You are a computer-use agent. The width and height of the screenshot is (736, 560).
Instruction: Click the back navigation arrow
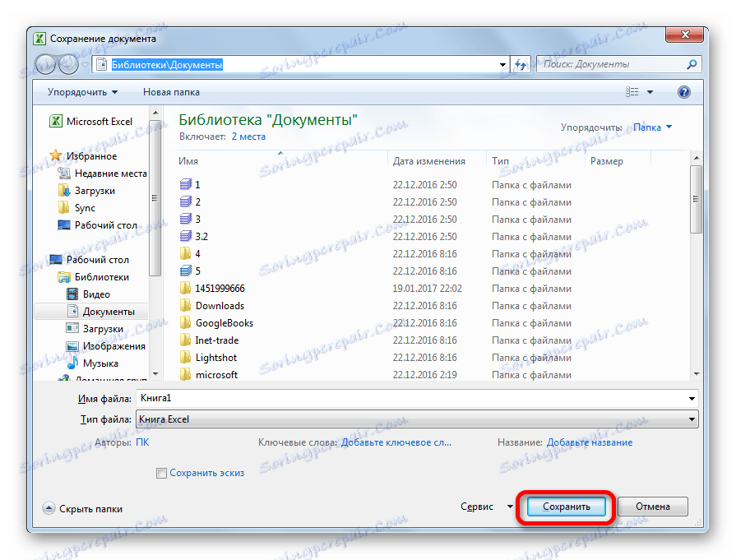pos(46,64)
